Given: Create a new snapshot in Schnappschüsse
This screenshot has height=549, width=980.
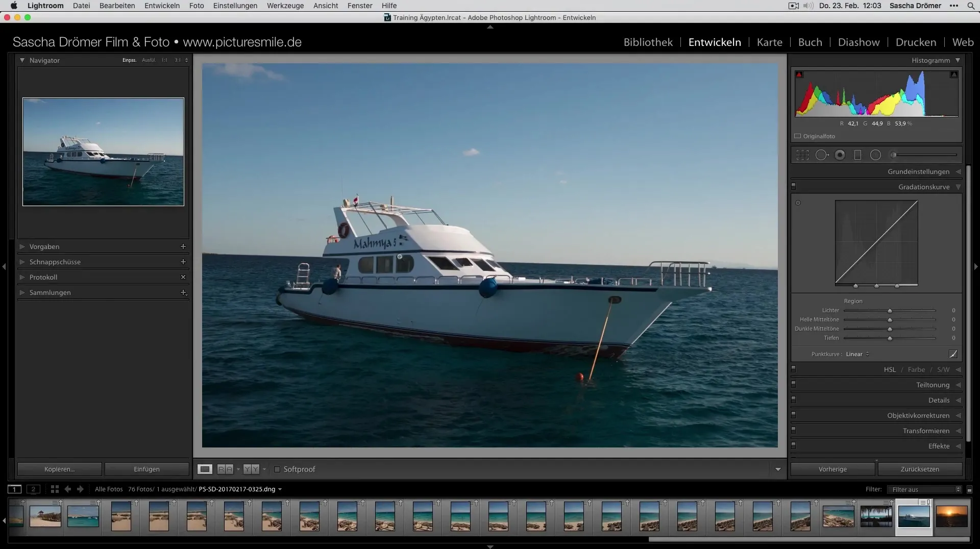Looking at the screenshot, I should 183,262.
